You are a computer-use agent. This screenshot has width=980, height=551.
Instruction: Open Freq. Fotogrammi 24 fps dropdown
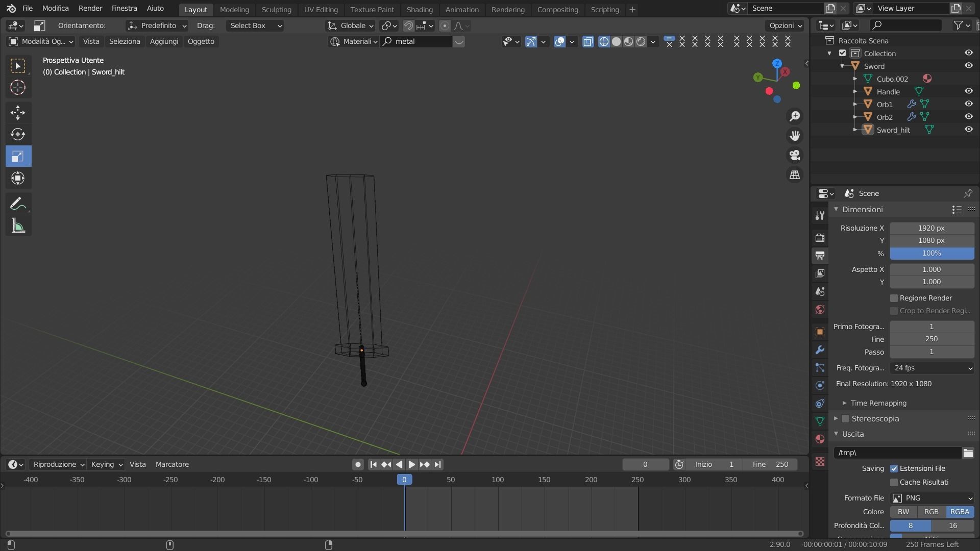932,368
